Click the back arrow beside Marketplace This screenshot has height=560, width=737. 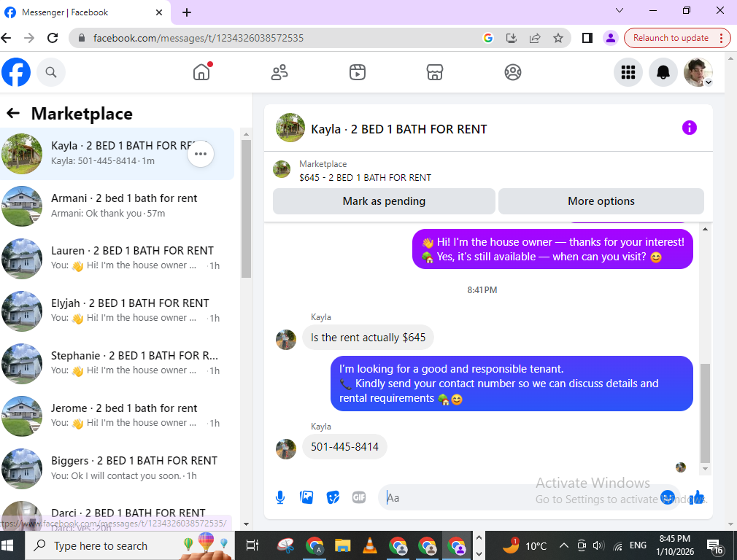click(x=13, y=113)
